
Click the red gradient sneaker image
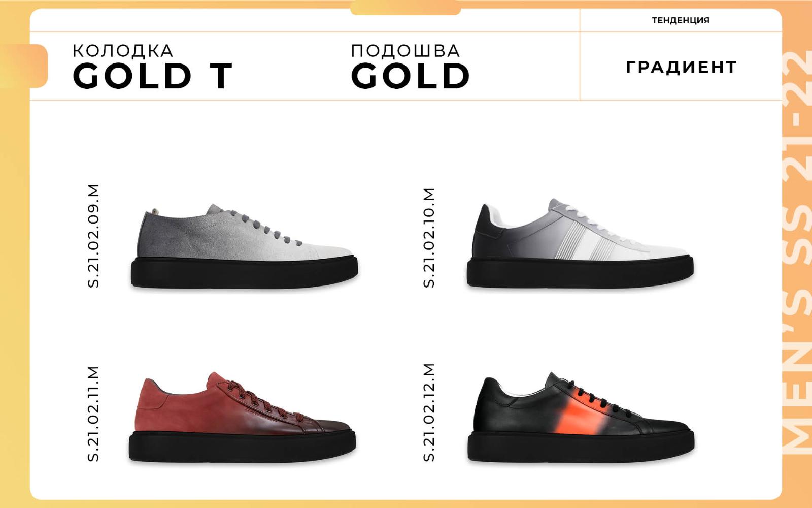(242, 417)
